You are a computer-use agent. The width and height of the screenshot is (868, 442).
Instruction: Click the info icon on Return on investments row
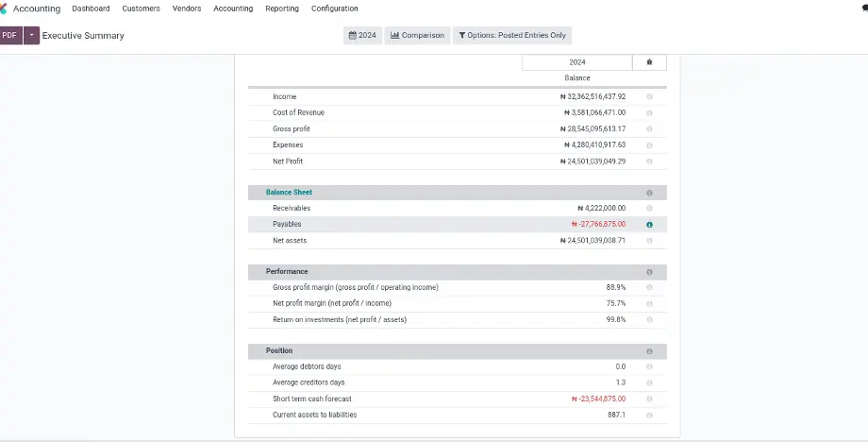click(x=649, y=319)
